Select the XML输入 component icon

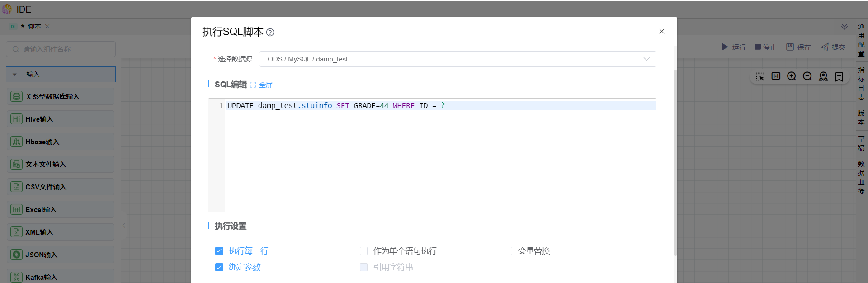click(x=17, y=232)
